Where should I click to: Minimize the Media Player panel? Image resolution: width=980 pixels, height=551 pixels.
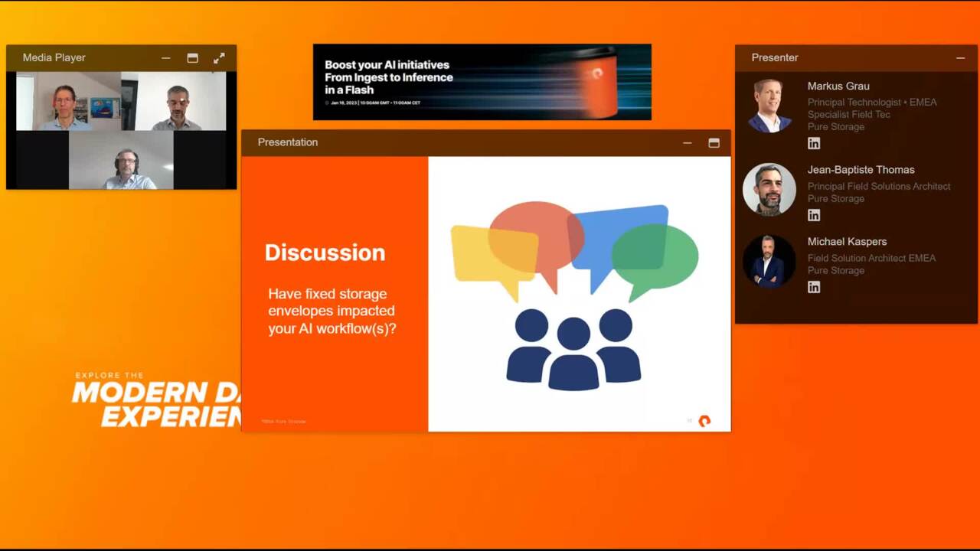166,58
